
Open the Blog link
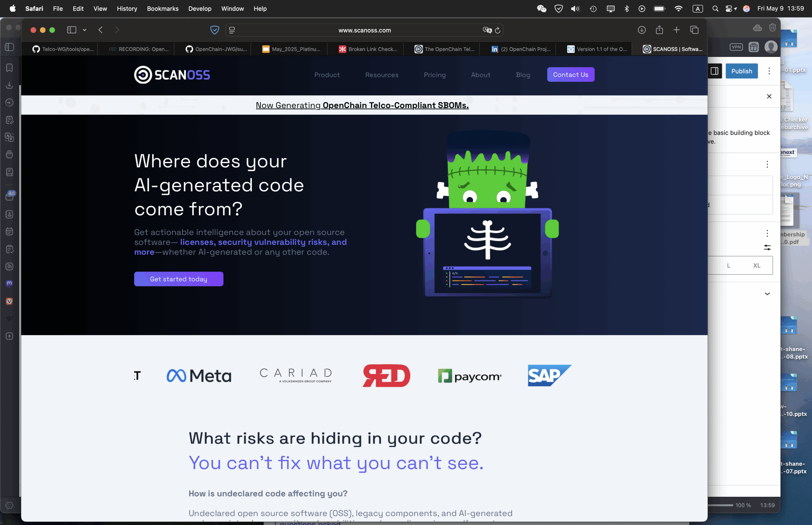point(523,75)
